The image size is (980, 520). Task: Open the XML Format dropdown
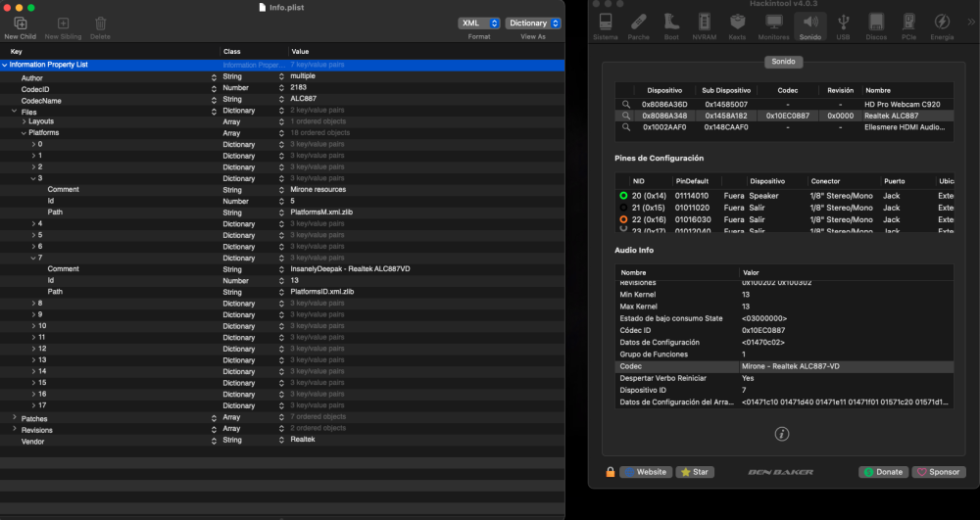(x=479, y=24)
